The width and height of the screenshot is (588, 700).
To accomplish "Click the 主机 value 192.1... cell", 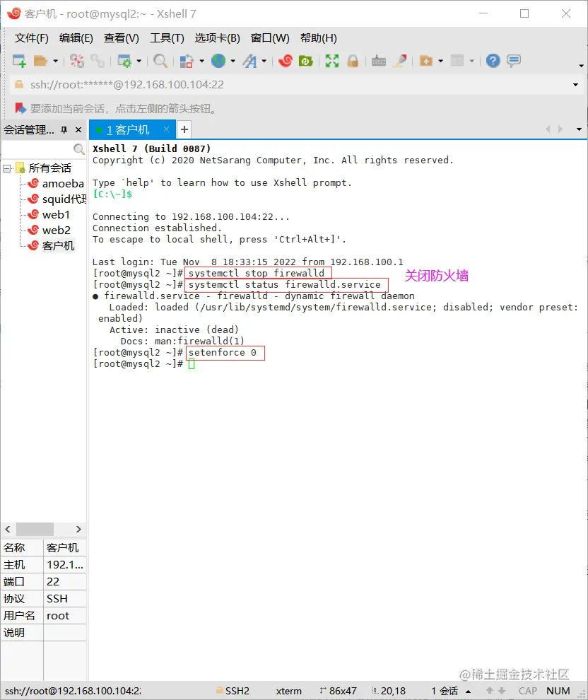I will tap(65, 565).
